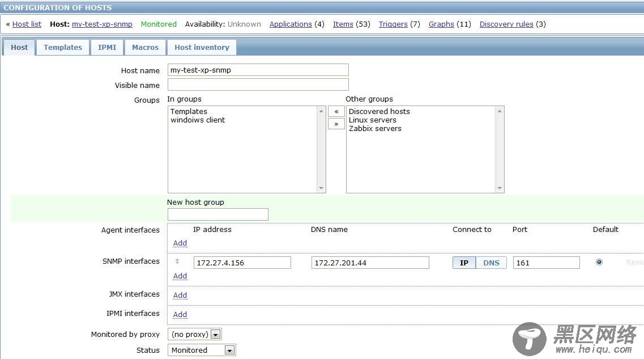Open the Applications link
This screenshot has height=359, width=644.
click(x=291, y=24)
